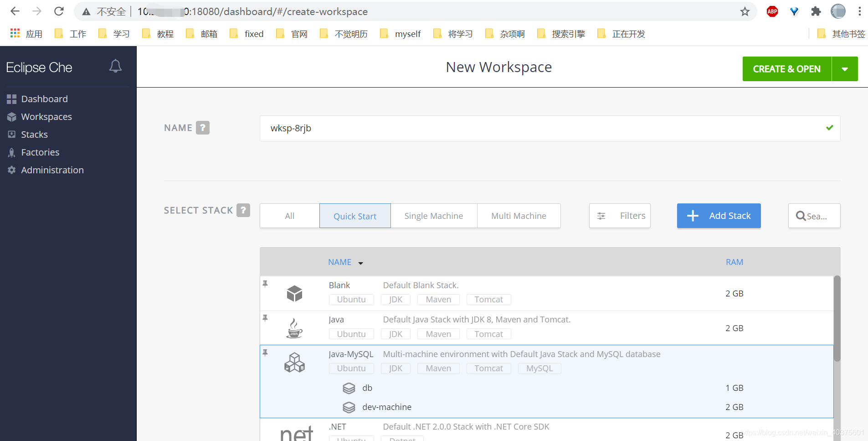868x441 pixels.
Task: Expand the CREATE & OPEN dropdown arrow
Action: point(845,69)
